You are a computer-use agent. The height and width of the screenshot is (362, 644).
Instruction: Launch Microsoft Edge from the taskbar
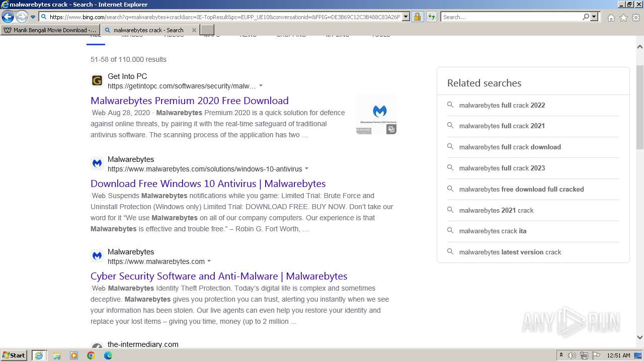point(108,355)
